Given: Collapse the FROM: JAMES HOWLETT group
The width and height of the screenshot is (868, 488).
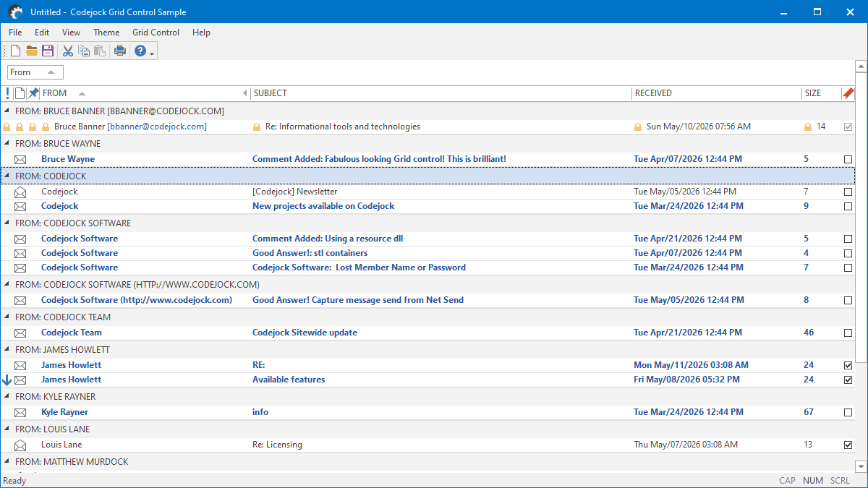Looking at the screenshot, I should point(7,350).
